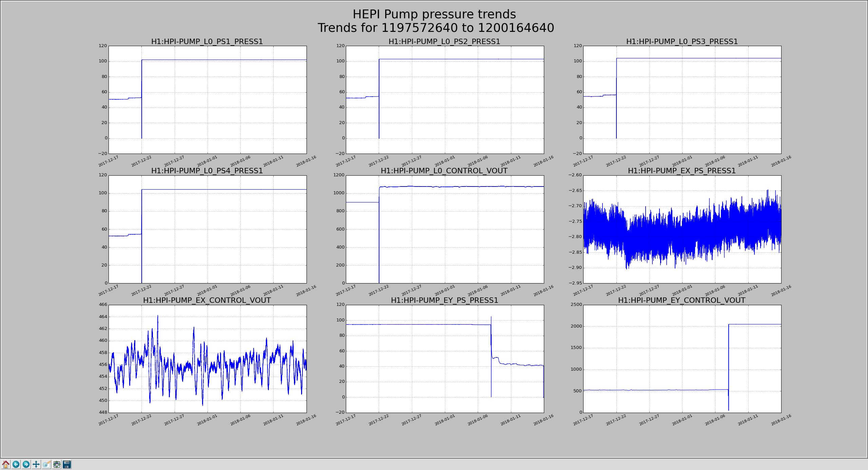Activate the Pan axes tool
The width and height of the screenshot is (868, 470).
[36, 464]
